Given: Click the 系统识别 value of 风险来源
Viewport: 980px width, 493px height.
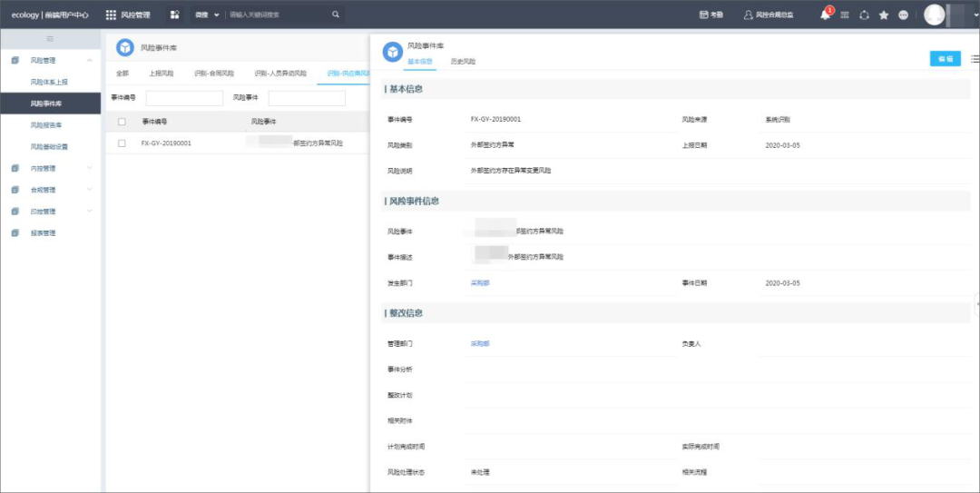Looking at the screenshot, I should [778, 120].
